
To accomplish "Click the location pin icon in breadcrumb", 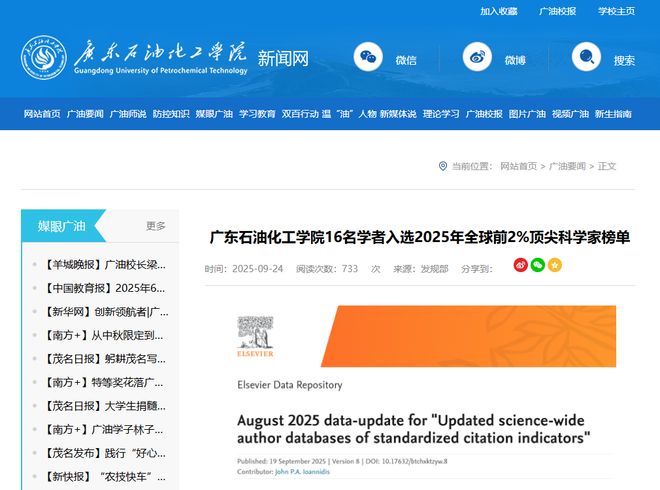I will tap(443, 166).
